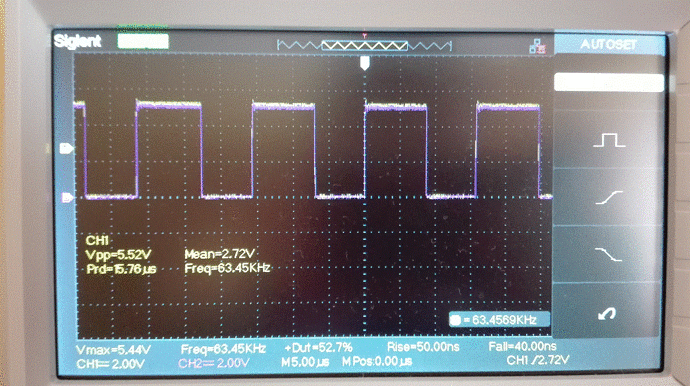This screenshot has width=690, height=386.
Task: Click the waveform memory position bar
Action: point(364,45)
